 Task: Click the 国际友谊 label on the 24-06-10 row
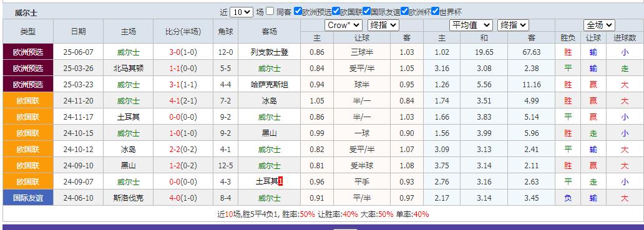point(28,198)
